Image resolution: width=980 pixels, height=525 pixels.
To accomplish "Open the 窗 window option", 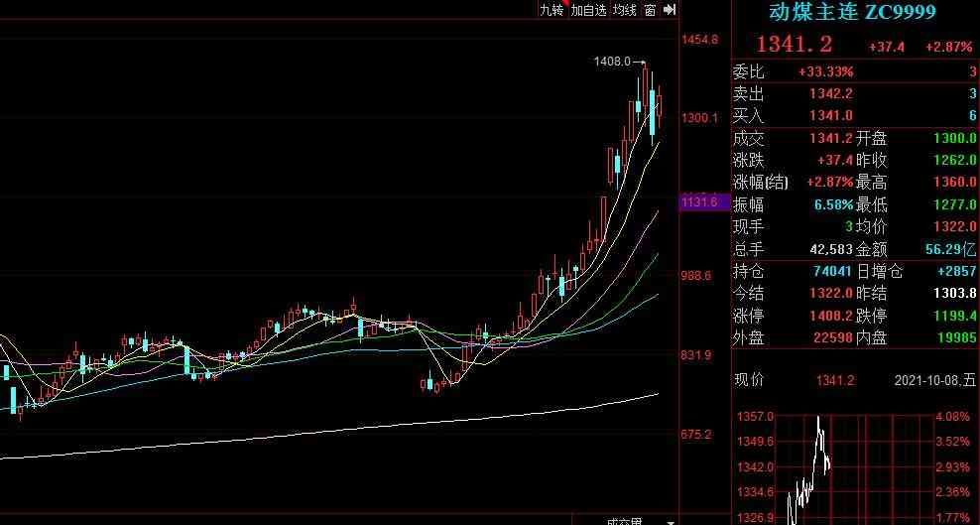I will tap(650, 9).
